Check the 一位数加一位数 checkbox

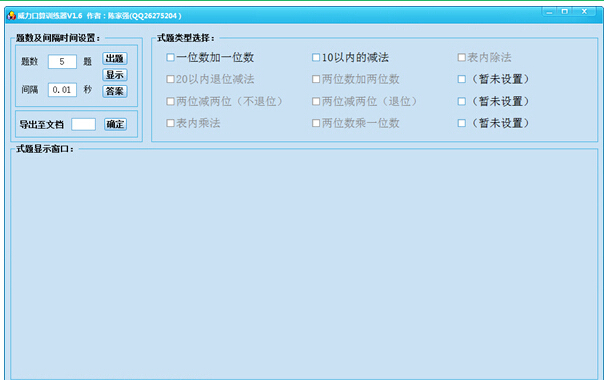pos(170,57)
